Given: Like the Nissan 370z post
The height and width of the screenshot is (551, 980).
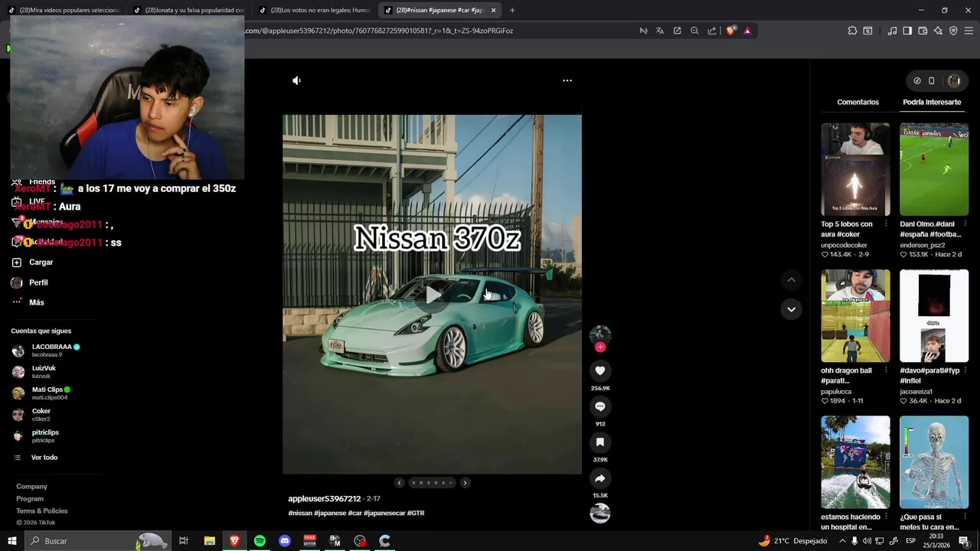Looking at the screenshot, I should pyautogui.click(x=600, y=370).
